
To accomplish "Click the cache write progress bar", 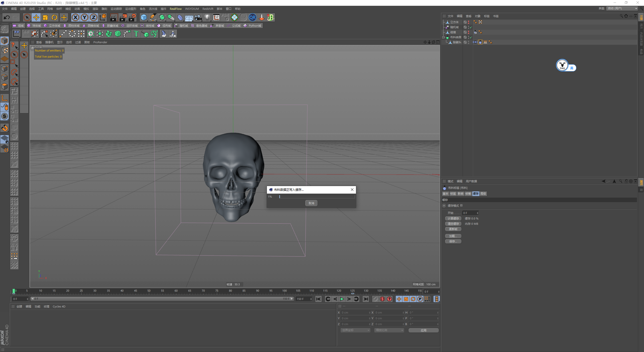I will [x=317, y=197].
